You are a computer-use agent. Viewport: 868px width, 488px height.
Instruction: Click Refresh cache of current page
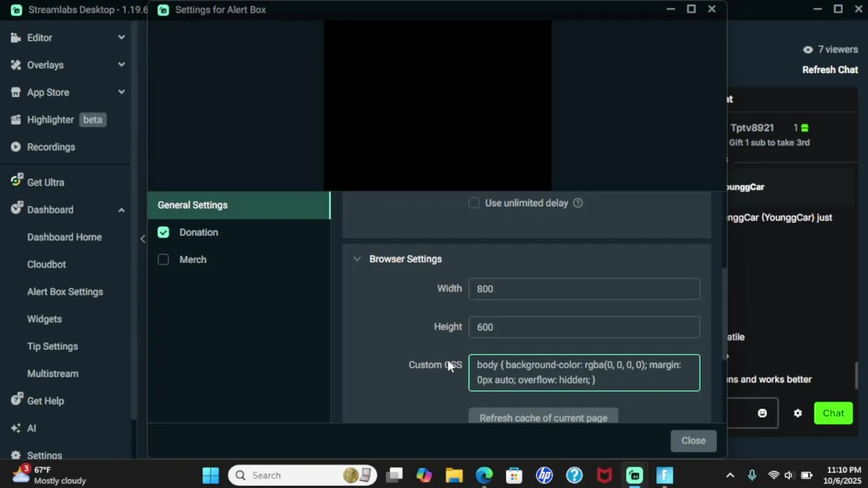click(543, 415)
